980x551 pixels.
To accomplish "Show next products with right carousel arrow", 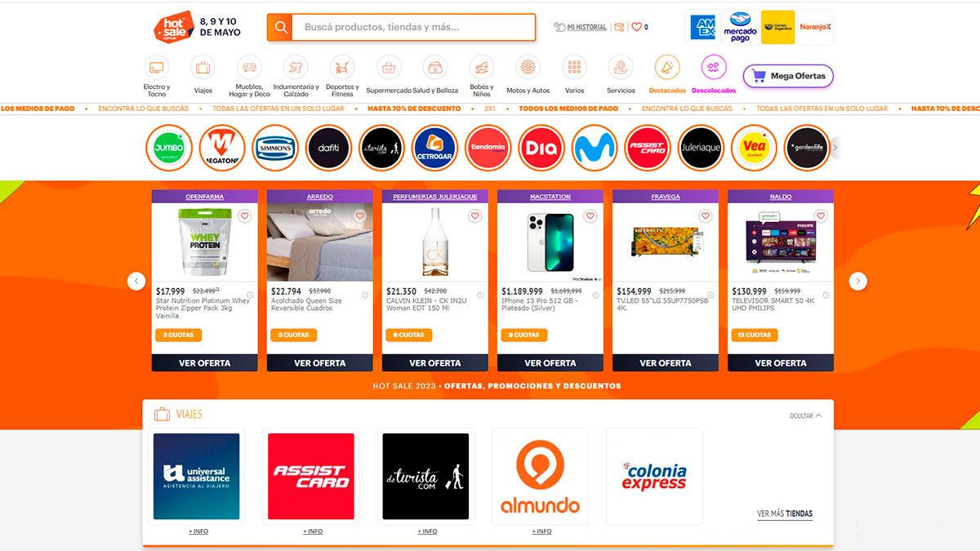I will click(x=857, y=281).
